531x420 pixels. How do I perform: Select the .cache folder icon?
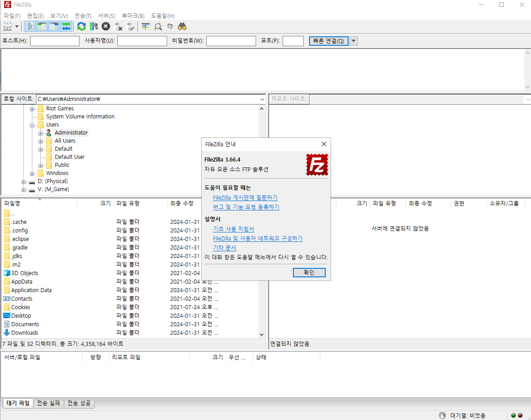[7, 222]
